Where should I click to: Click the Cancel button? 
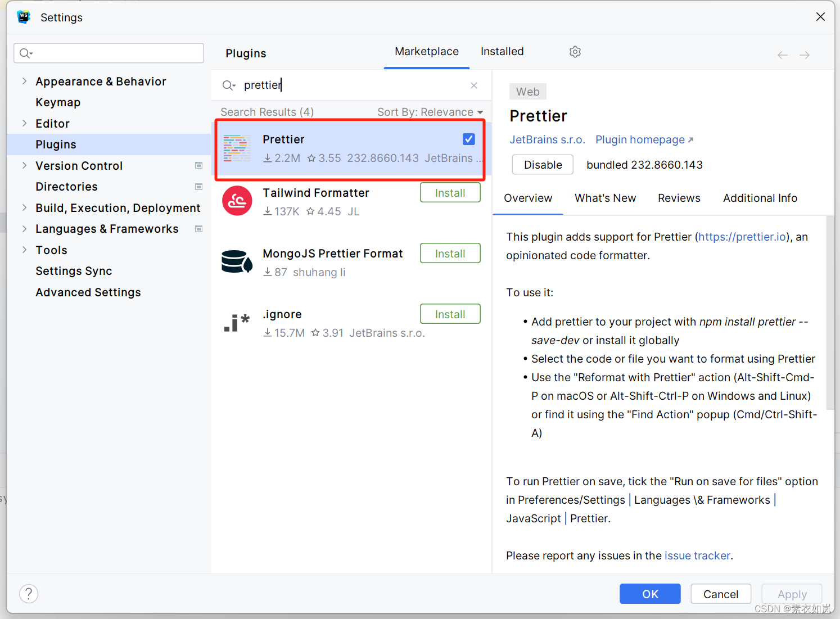pos(721,594)
